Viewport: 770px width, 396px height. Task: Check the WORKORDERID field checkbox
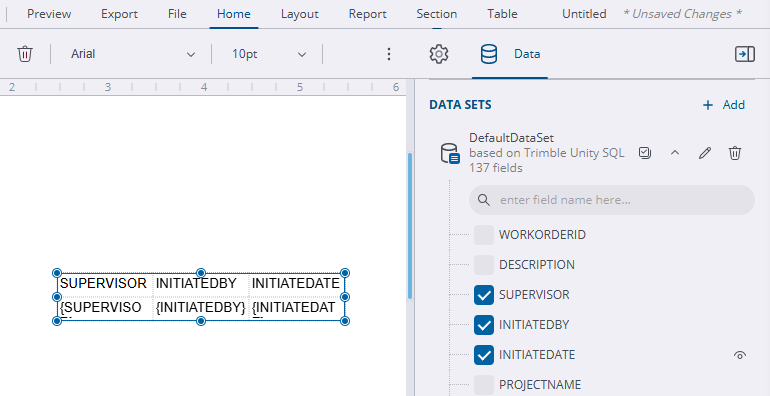tap(484, 235)
